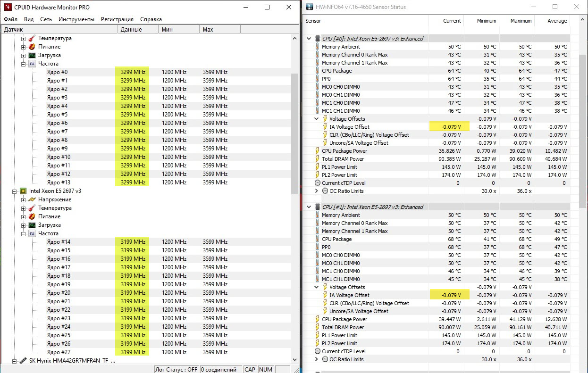The width and height of the screenshot is (588, 373).
Task: Expand the first Температура node
Action: point(24,38)
